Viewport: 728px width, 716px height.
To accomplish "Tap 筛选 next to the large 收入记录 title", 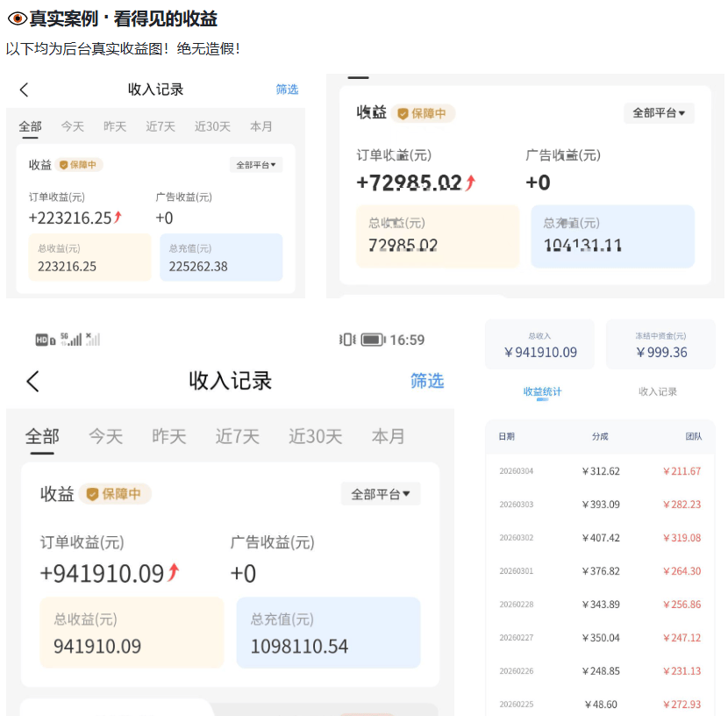I will tap(427, 381).
